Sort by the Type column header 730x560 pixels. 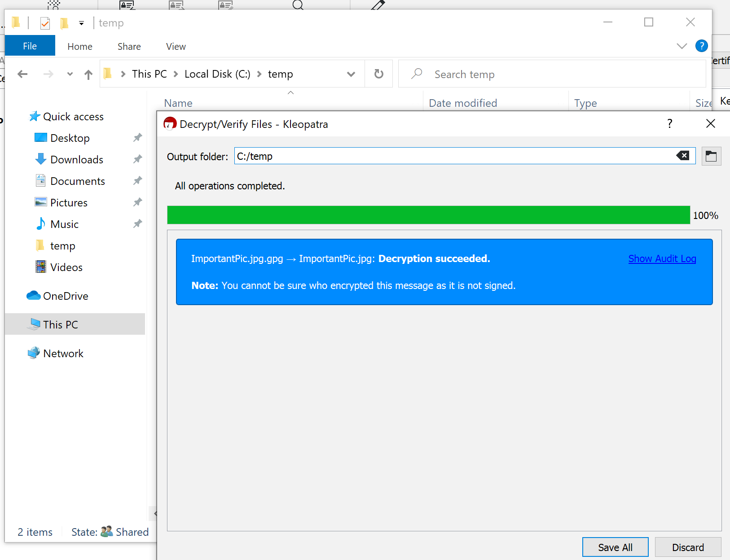tap(585, 103)
